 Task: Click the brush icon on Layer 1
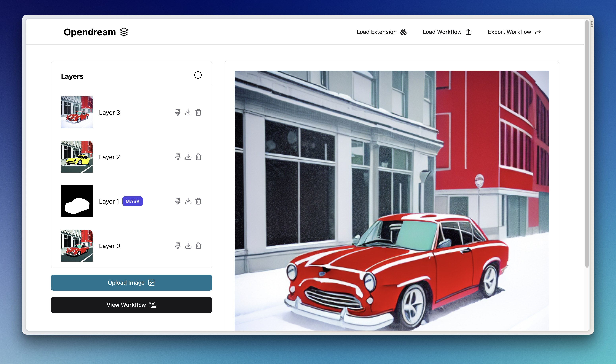(x=178, y=201)
